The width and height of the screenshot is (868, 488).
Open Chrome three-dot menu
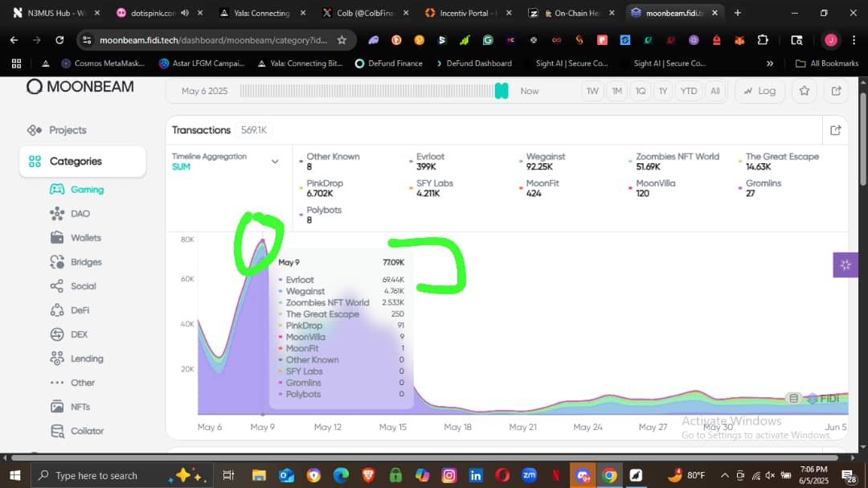[x=854, y=40]
